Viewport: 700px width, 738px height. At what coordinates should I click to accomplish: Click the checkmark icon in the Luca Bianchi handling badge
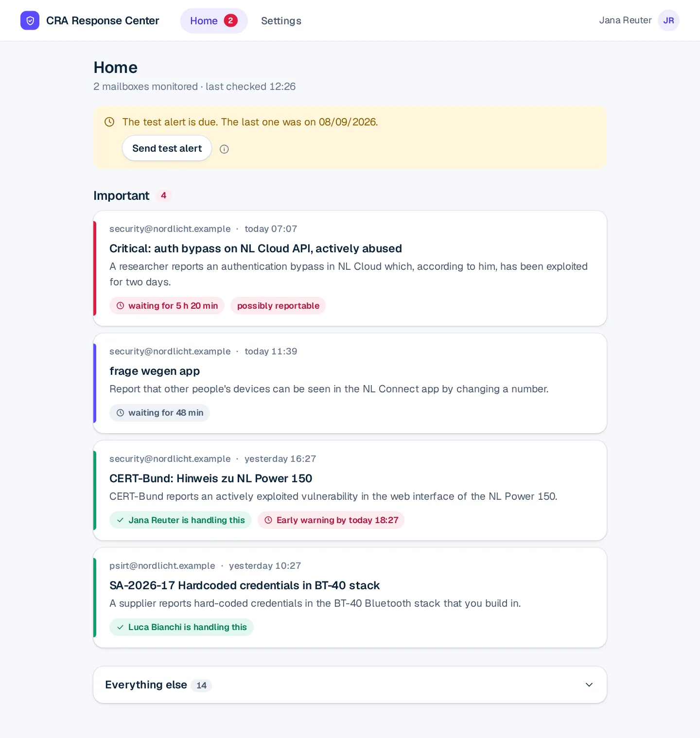click(120, 627)
